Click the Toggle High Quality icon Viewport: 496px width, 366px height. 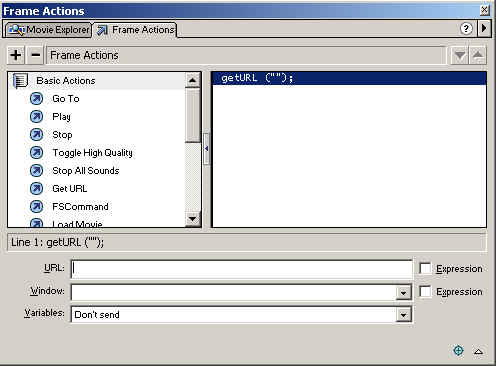click(x=36, y=153)
